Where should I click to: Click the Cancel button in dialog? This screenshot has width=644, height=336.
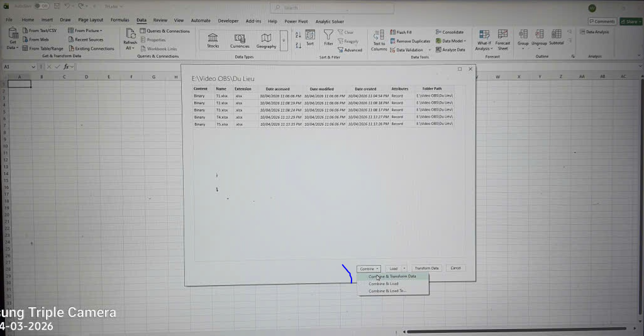[x=455, y=268]
